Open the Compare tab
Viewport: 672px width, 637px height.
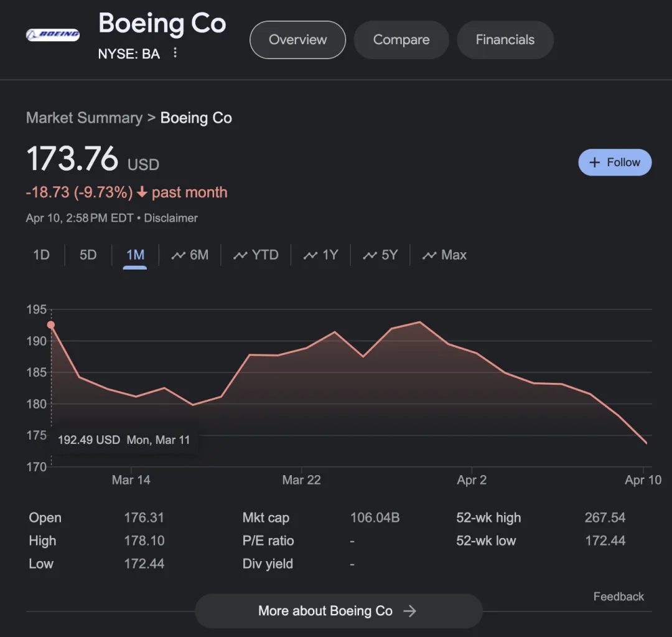401,40
